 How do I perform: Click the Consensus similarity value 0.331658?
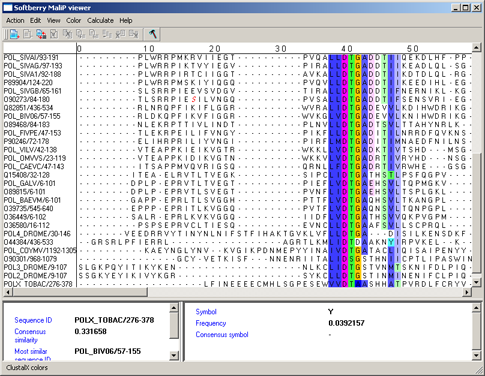tap(90, 331)
